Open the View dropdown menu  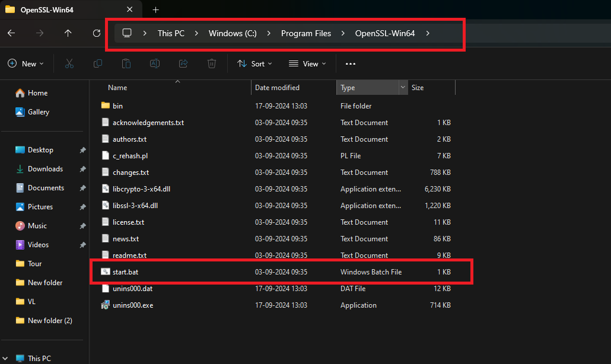pyautogui.click(x=307, y=63)
